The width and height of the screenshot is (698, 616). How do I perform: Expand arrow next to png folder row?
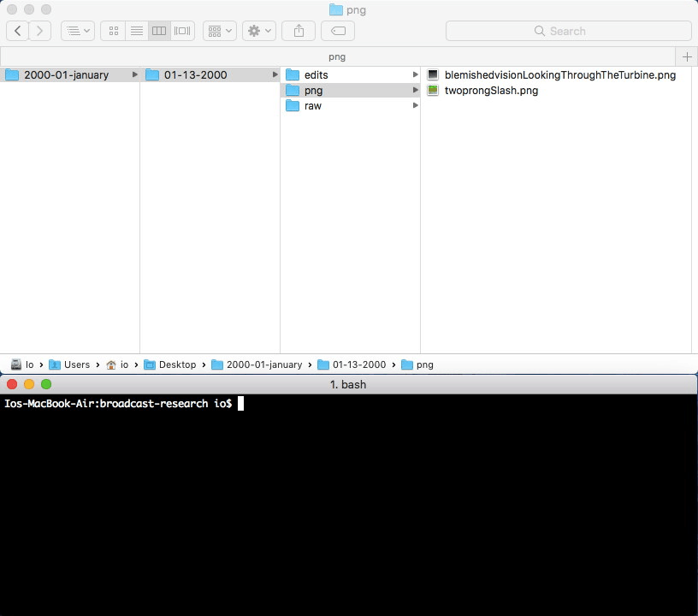click(x=415, y=90)
